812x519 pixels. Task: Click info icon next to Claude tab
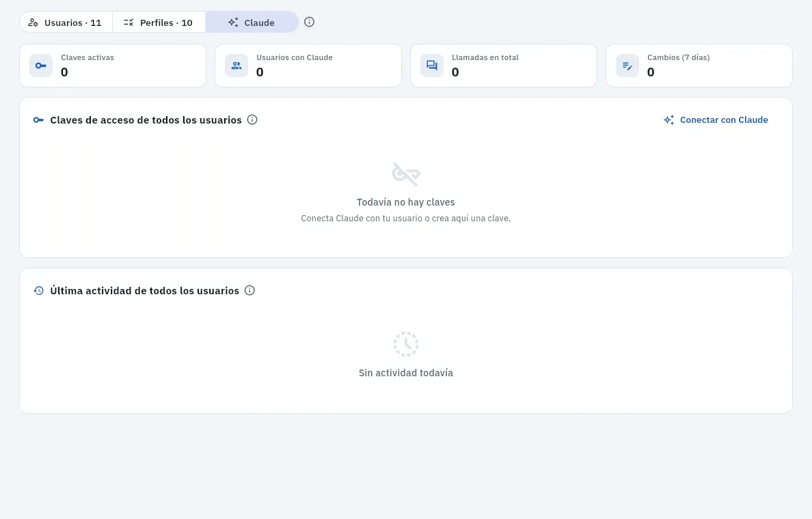coord(309,22)
